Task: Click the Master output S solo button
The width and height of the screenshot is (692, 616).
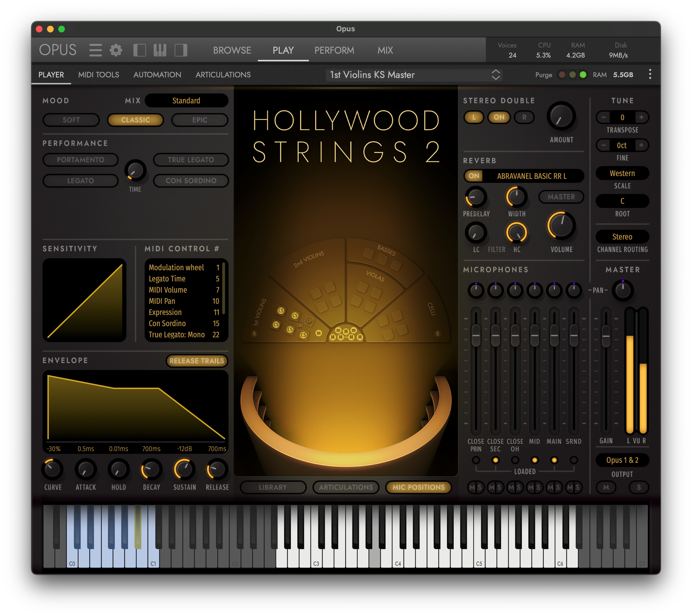Action: pos(639,487)
